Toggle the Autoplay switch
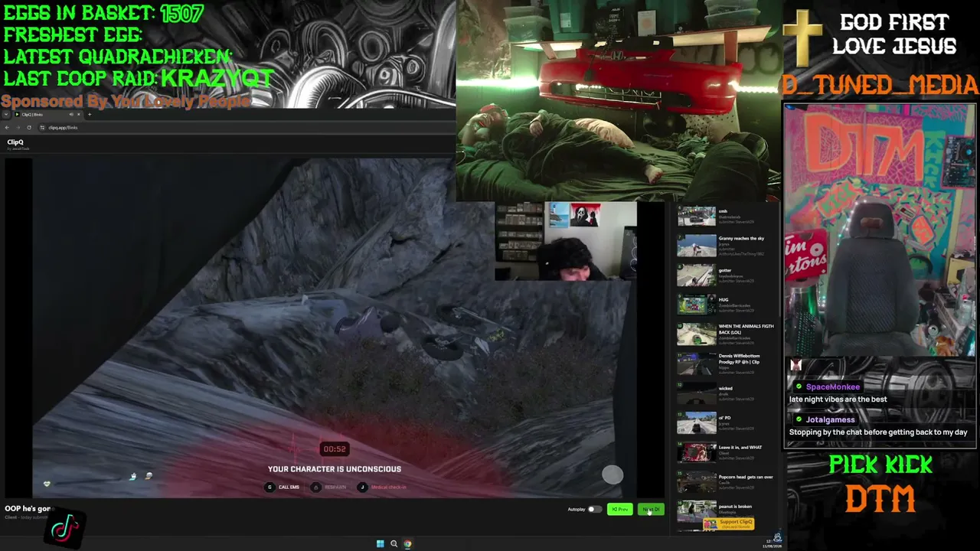 coord(594,510)
